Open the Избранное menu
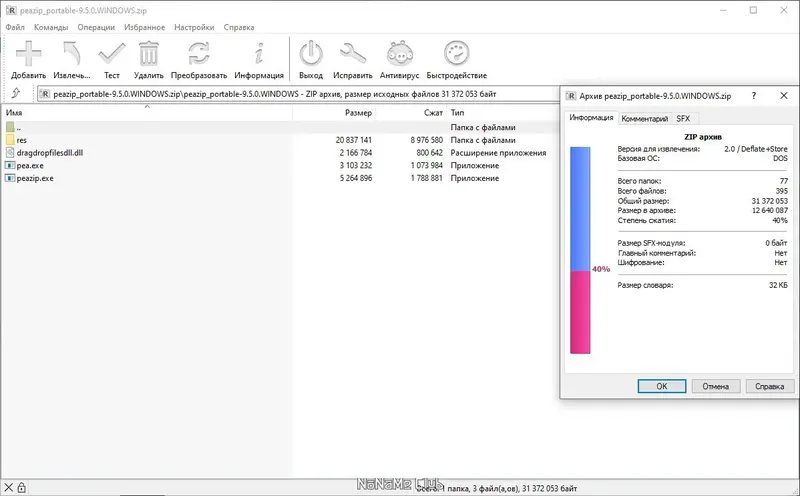Screen dimensions: 800x496 [144, 27]
